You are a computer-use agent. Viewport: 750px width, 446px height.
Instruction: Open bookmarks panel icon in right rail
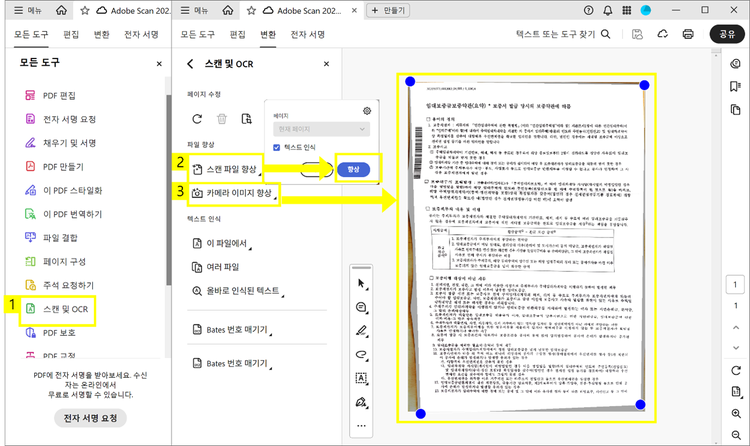[735, 86]
